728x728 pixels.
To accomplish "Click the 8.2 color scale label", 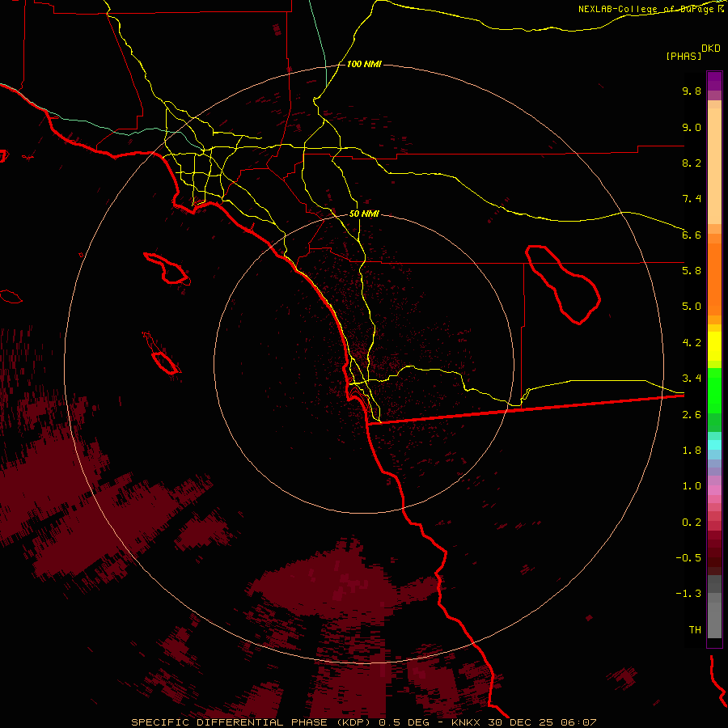I will tap(692, 163).
